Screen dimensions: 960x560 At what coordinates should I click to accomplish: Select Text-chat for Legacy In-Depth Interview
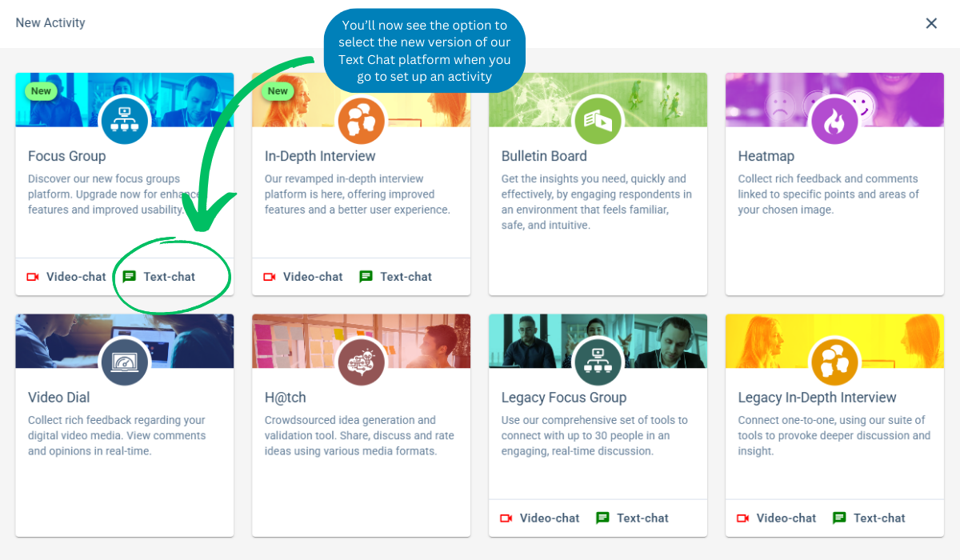pyautogui.click(x=870, y=518)
